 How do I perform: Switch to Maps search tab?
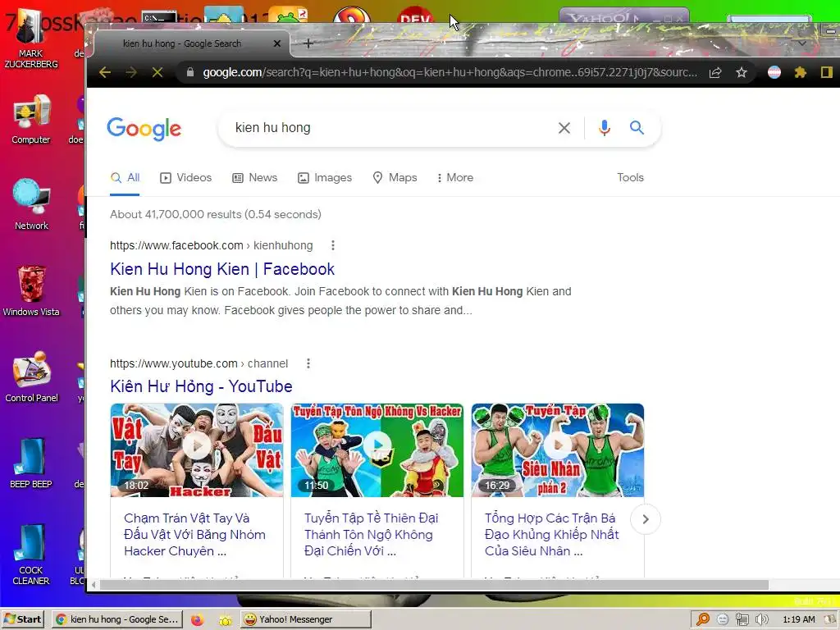coord(395,178)
